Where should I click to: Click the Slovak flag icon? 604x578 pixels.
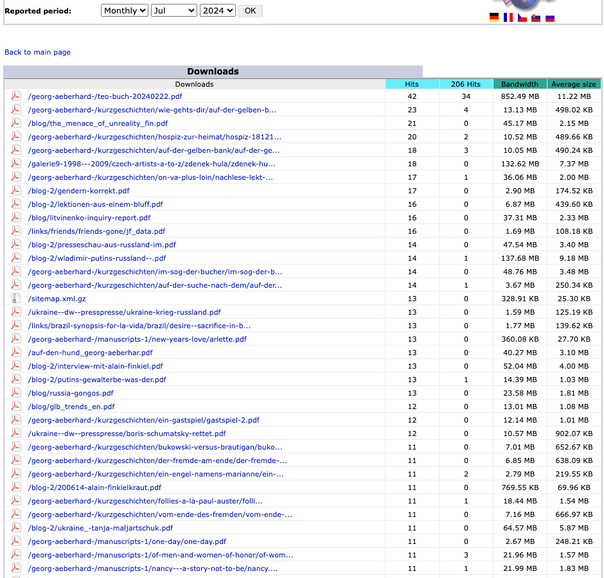[x=536, y=18]
